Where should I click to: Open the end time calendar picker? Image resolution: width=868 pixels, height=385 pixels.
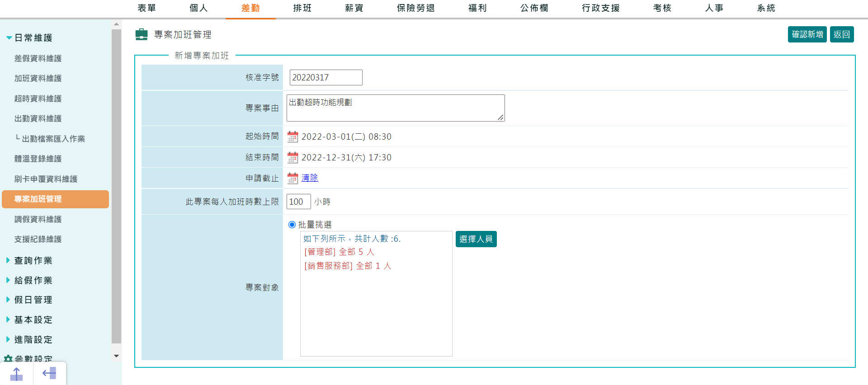tap(292, 157)
